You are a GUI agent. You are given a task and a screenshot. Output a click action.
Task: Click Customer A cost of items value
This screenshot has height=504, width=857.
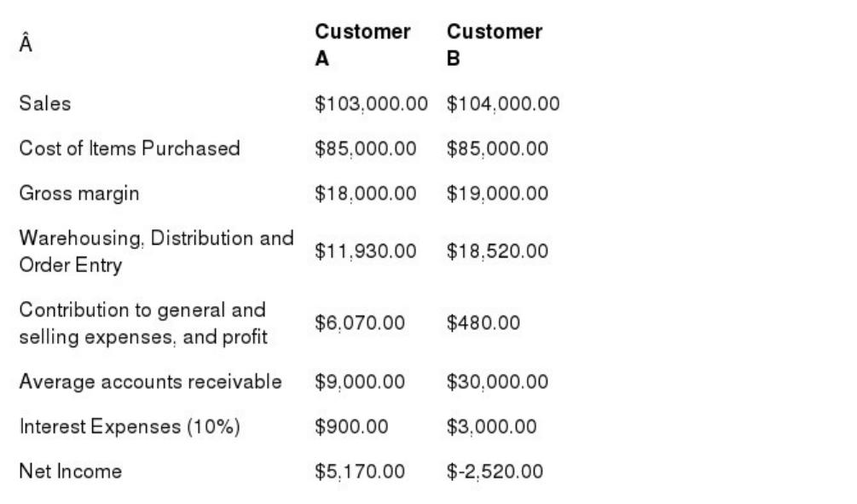point(365,148)
